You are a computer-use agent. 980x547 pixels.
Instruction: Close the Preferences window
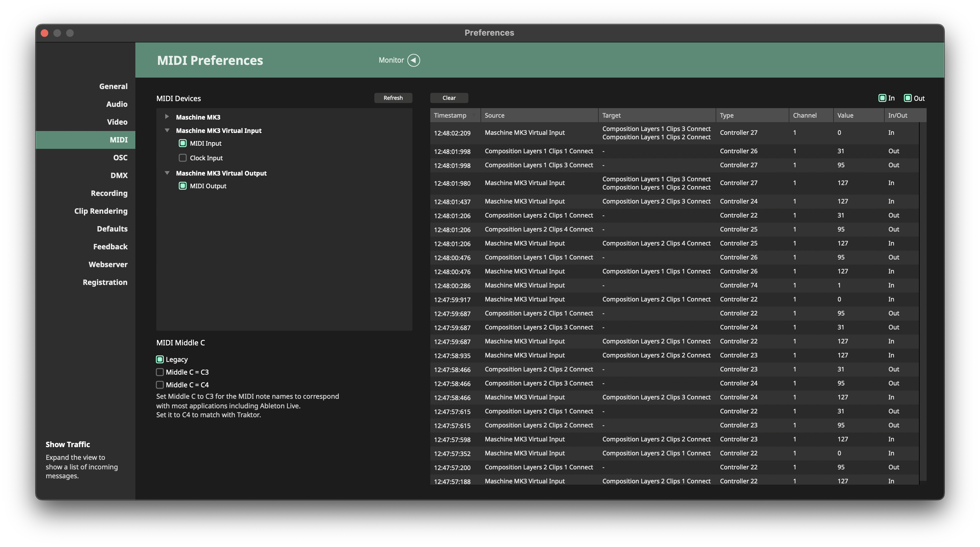[44, 33]
